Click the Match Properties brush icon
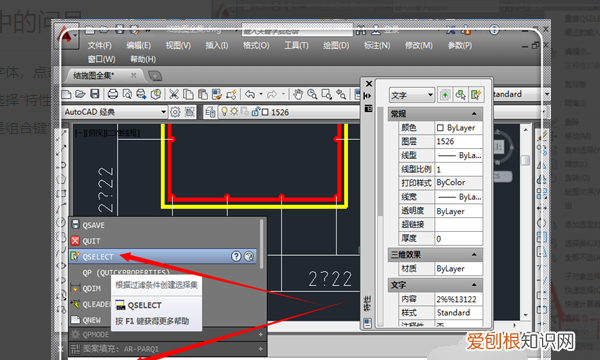 217,94
